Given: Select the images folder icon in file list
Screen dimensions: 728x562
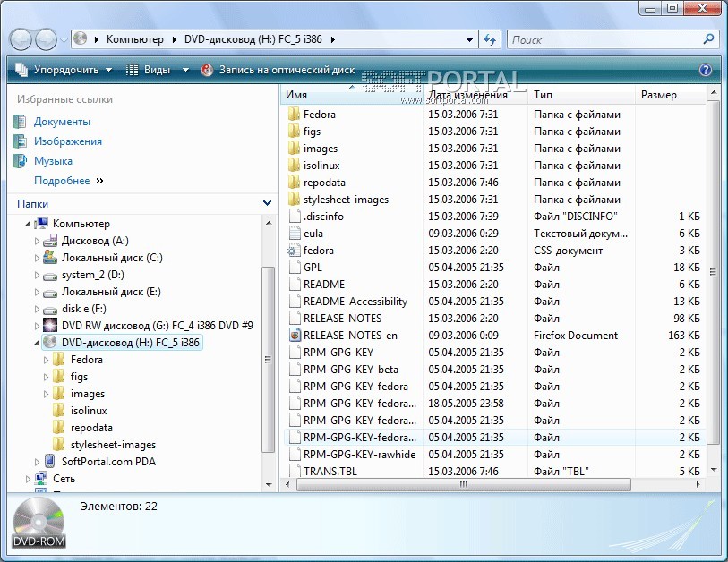Looking at the screenshot, I should [x=294, y=149].
